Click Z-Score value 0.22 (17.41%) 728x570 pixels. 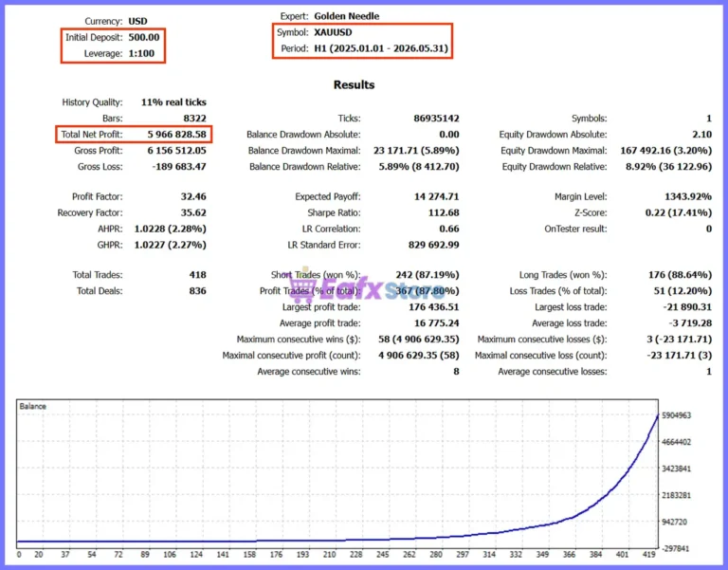[x=679, y=212]
